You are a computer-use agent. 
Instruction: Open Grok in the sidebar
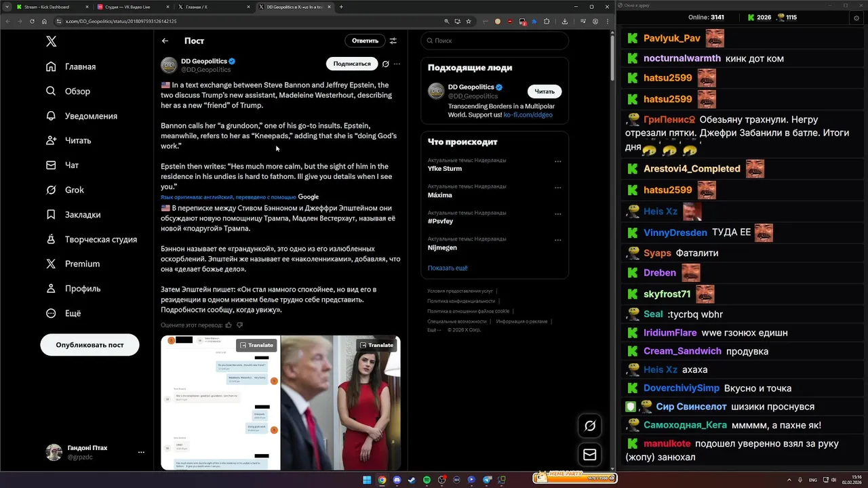pos(65,190)
